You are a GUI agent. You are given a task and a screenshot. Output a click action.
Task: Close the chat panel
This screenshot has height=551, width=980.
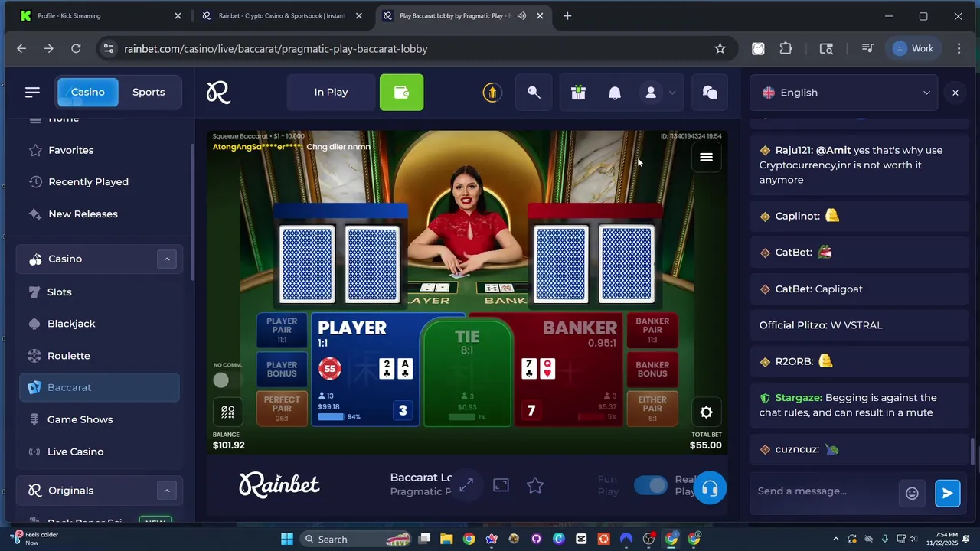tap(955, 93)
